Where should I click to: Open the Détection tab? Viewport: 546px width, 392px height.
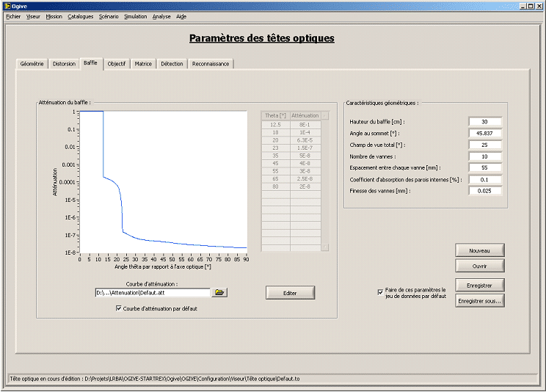[172, 64]
